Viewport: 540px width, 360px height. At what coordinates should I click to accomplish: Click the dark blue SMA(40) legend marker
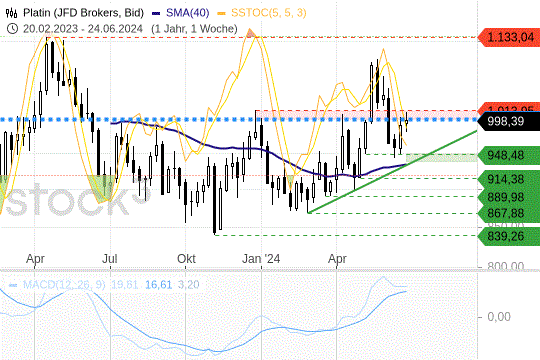pos(156,13)
